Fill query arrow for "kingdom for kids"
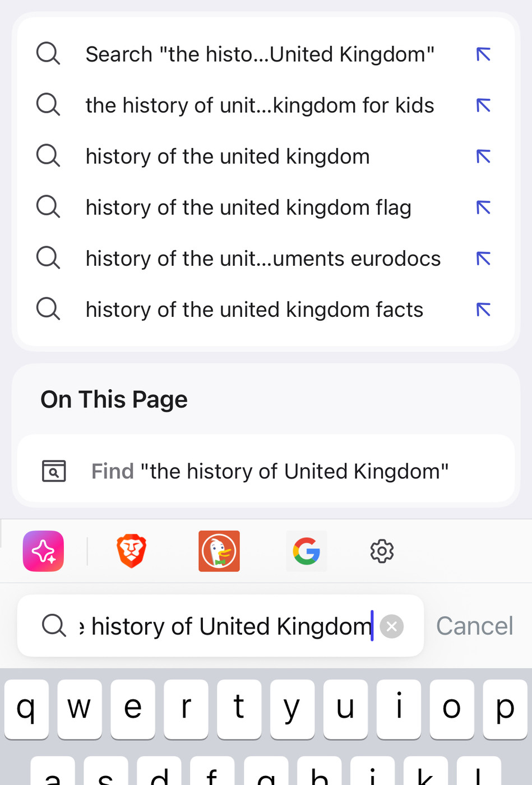532x785 pixels. point(483,105)
